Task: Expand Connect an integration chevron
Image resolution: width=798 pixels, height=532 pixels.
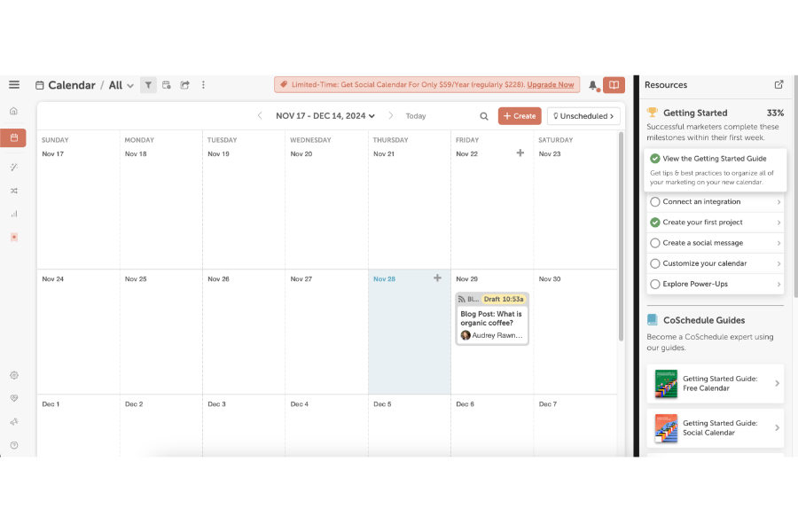Action: 778,202
